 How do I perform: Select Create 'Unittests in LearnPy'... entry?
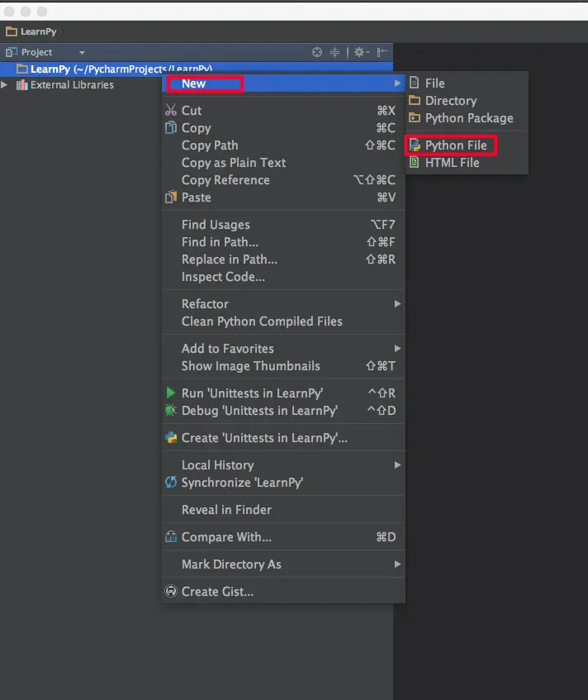click(x=283, y=438)
